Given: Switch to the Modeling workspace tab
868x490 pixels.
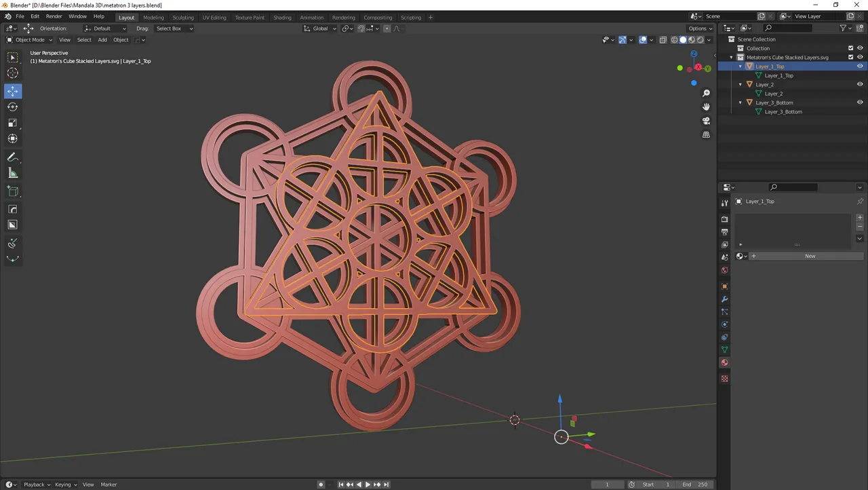Looking at the screenshot, I should [x=153, y=17].
